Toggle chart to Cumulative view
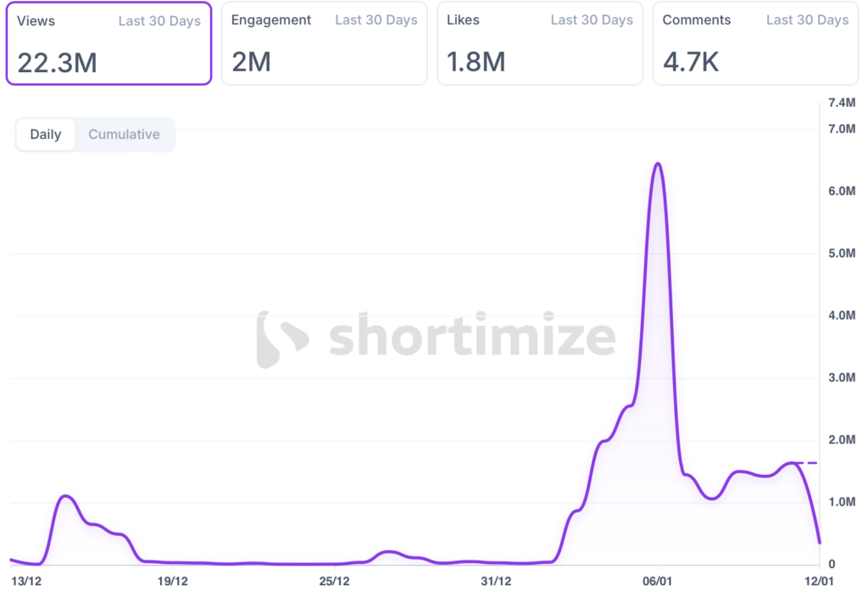Viewport: 868px width, 597px height. (124, 135)
